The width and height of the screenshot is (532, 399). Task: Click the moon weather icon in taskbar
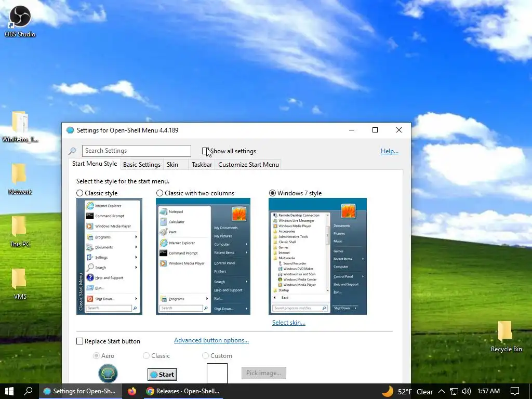(x=388, y=391)
